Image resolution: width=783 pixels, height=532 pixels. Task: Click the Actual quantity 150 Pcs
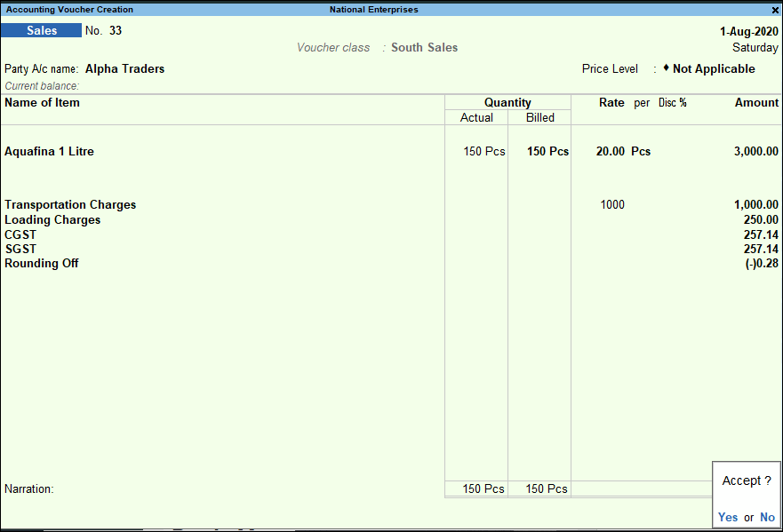pos(483,151)
